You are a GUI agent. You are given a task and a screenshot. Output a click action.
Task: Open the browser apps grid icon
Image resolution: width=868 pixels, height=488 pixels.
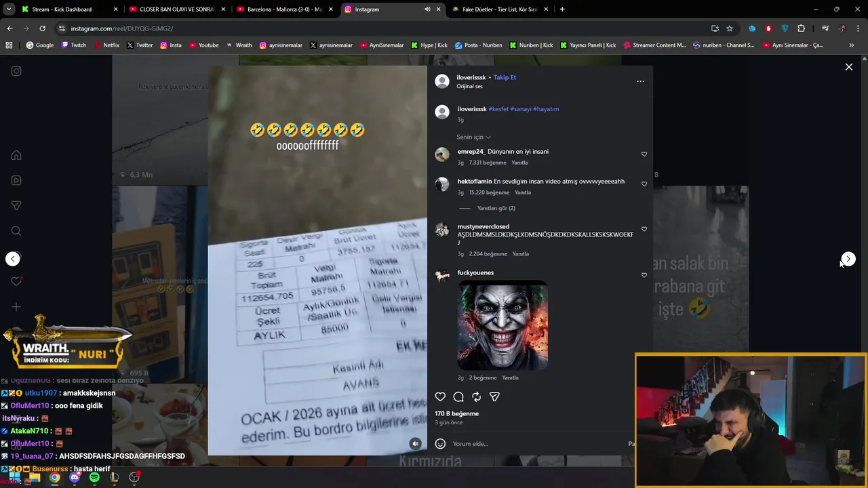(9, 45)
